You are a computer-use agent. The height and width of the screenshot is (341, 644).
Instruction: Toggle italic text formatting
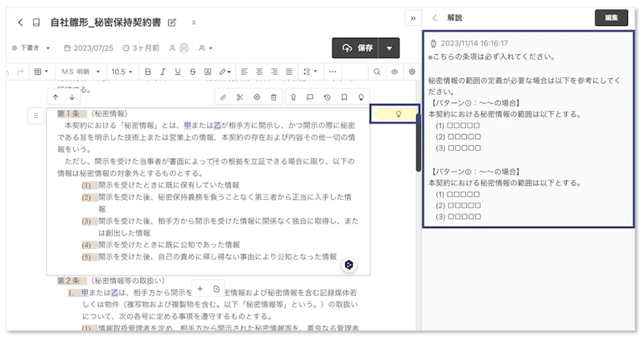[163, 72]
